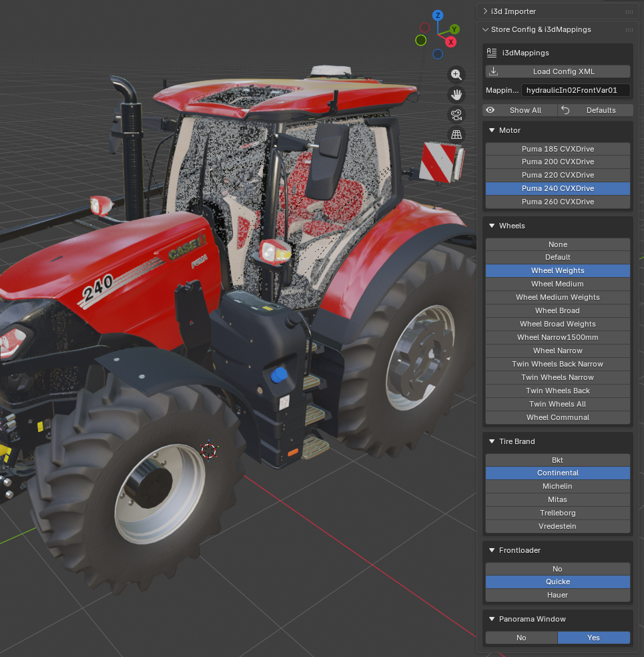This screenshot has width=644, height=657.
Task: Select Puma 240 CVXDrive motor
Action: [558, 188]
